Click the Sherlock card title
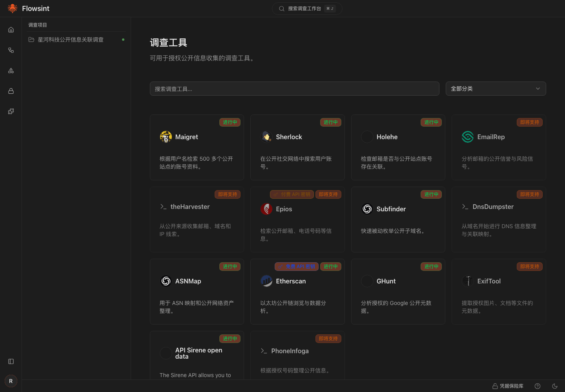 click(289, 137)
